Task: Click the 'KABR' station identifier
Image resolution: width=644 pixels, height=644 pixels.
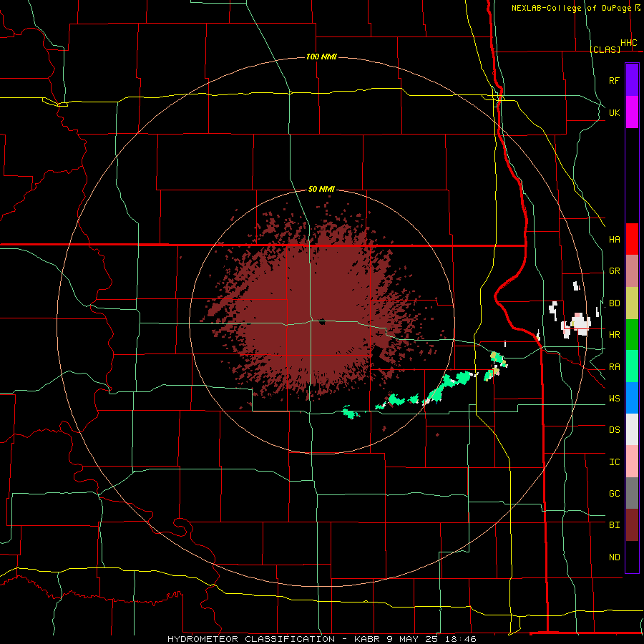Action: (x=367, y=639)
